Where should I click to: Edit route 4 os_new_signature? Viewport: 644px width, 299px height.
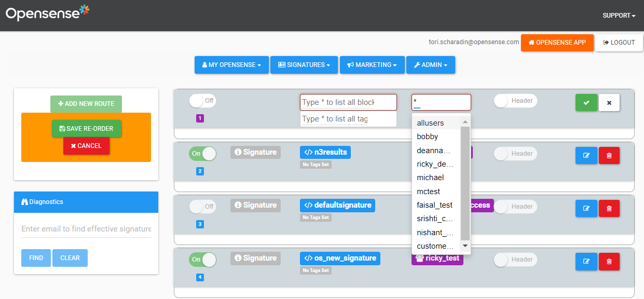click(x=586, y=262)
